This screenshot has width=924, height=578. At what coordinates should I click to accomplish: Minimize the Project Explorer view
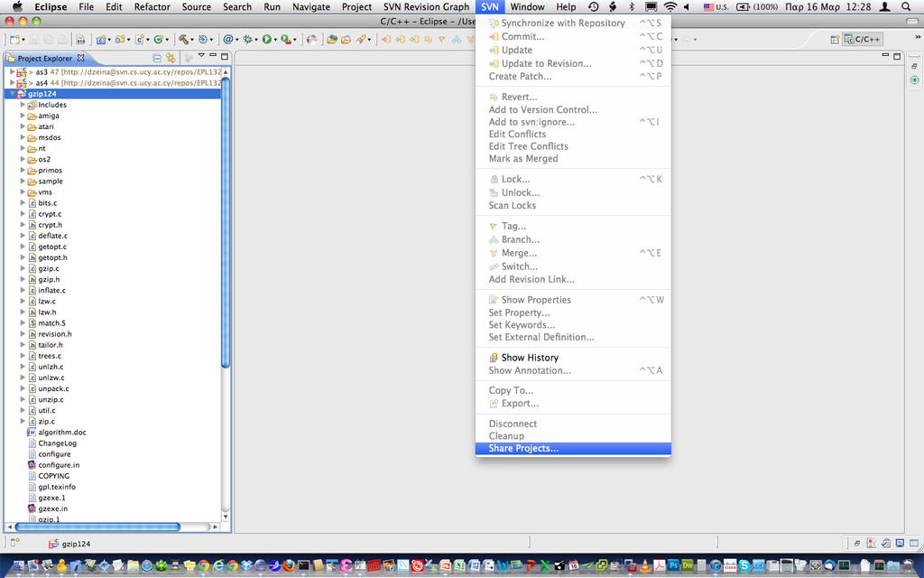(x=213, y=56)
